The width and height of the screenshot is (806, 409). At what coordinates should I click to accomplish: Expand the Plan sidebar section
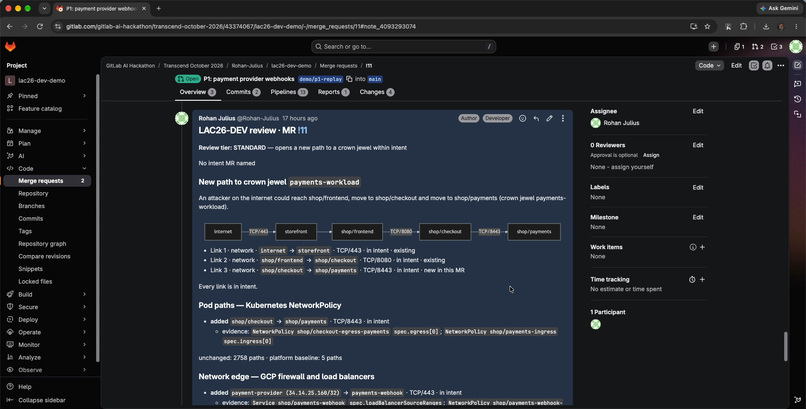[84, 143]
